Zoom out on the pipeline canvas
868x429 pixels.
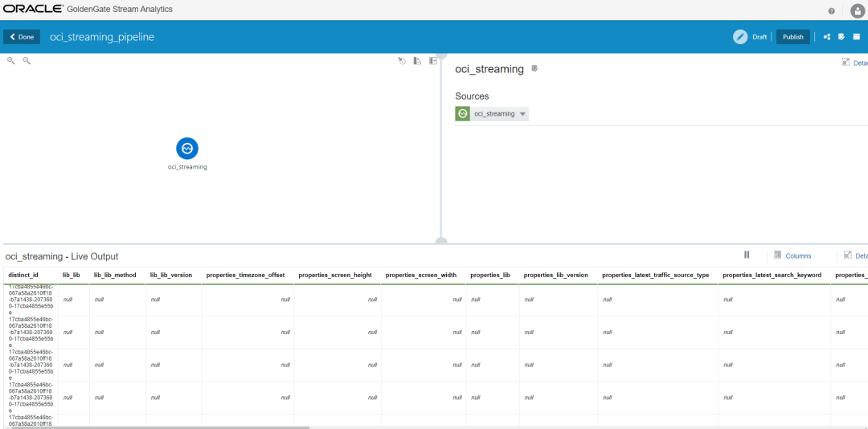point(26,60)
